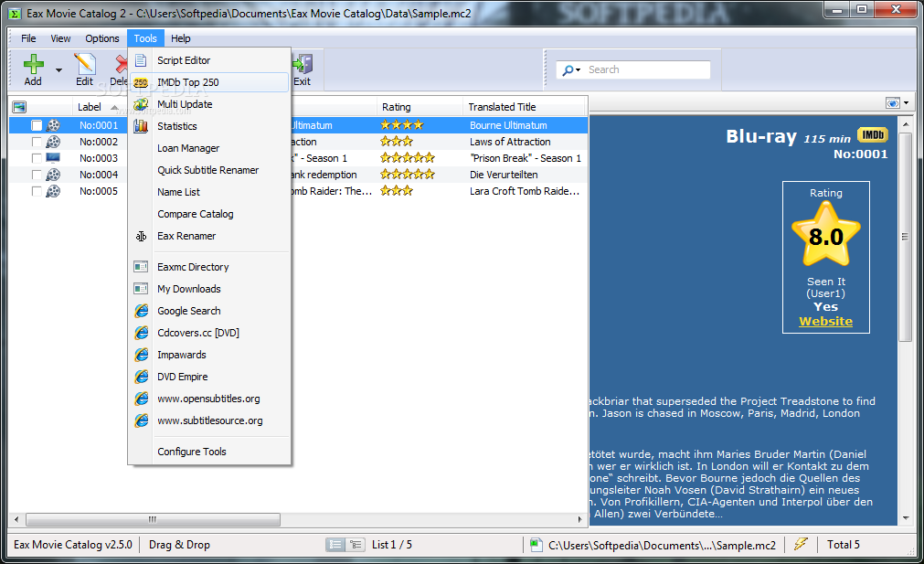924x564 pixels.
Task: Open the search options magnifier dropdown
Action: click(571, 70)
